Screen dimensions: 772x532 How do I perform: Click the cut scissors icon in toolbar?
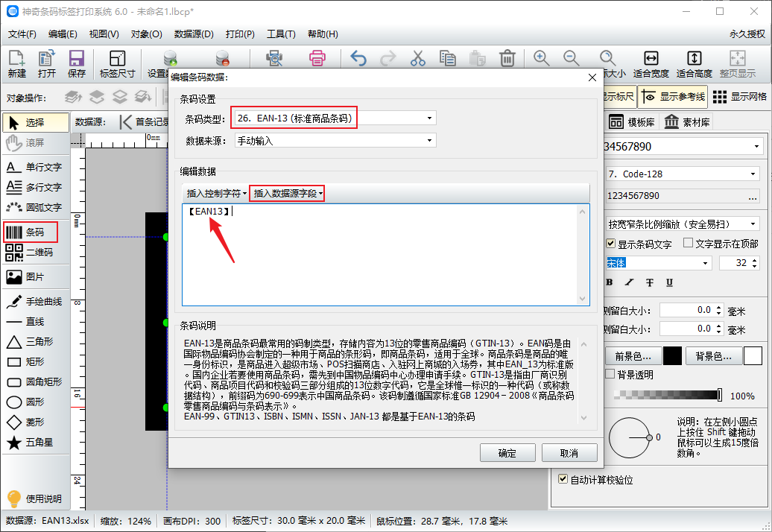pos(417,58)
